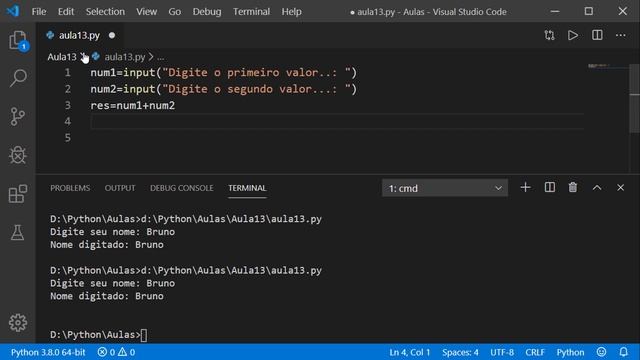Open the Test beaker icon
Image resolution: width=640 pixels, height=360 pixels.
[18, 232]
